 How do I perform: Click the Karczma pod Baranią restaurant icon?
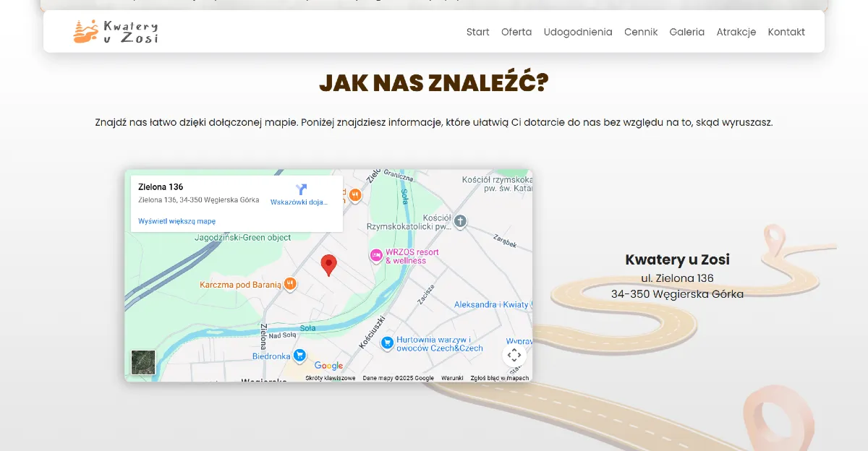click(291, 284)
